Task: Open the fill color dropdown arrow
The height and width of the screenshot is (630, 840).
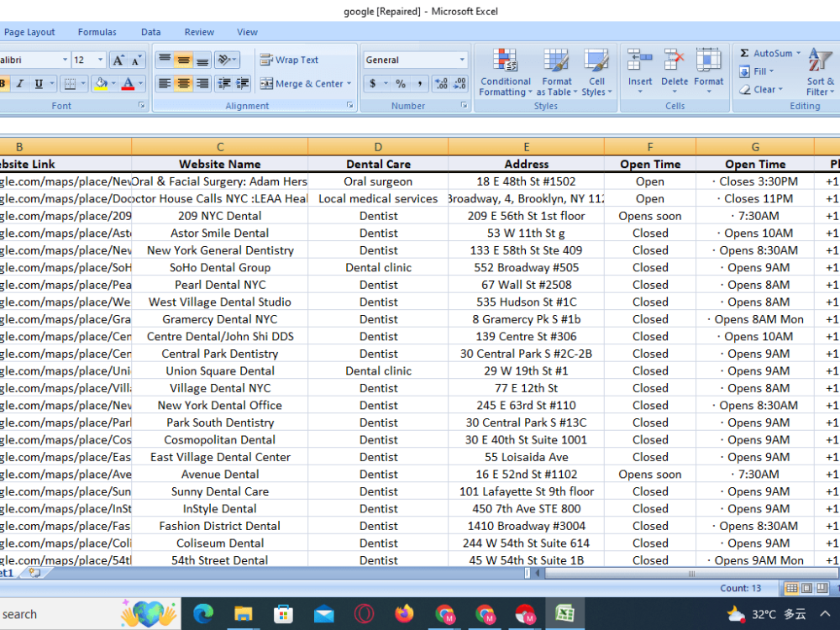Action: coord(113,83)
